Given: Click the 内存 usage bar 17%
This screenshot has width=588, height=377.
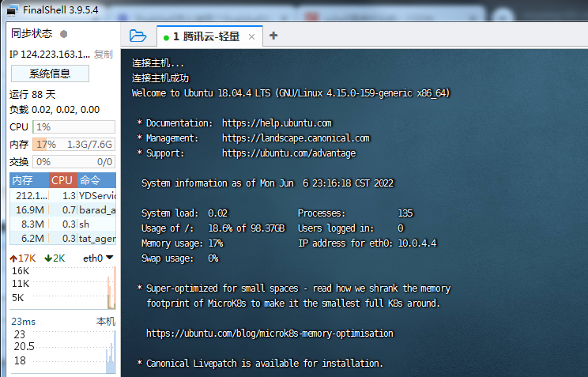Looking at the screenshot, I should [x=73, y=145].
